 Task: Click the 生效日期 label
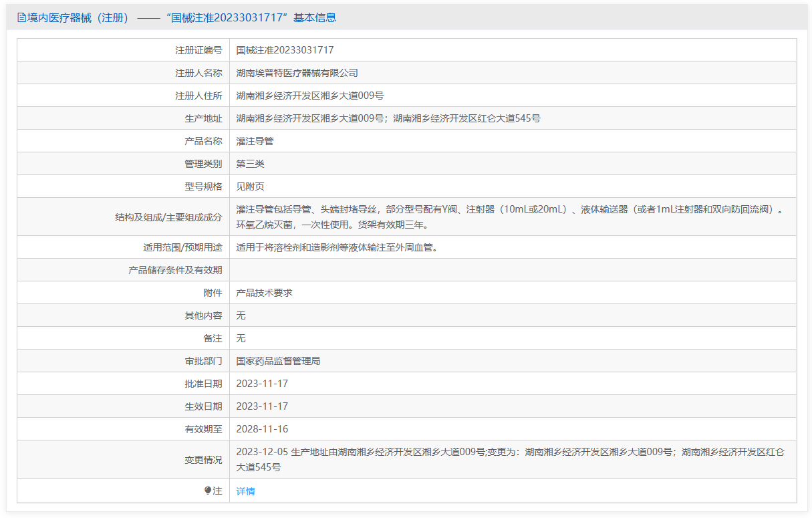tap(203, 406)
